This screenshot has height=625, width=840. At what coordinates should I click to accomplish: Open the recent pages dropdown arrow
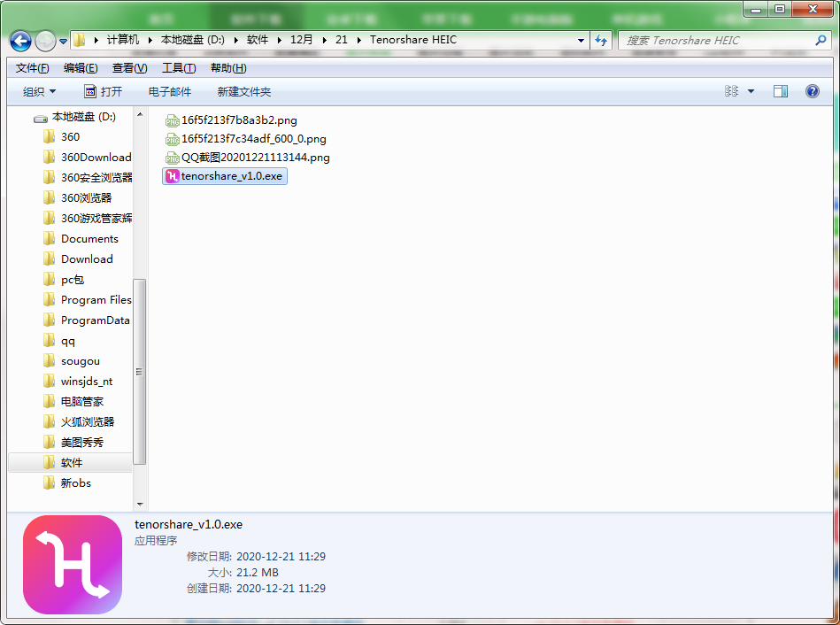point(63,42)
